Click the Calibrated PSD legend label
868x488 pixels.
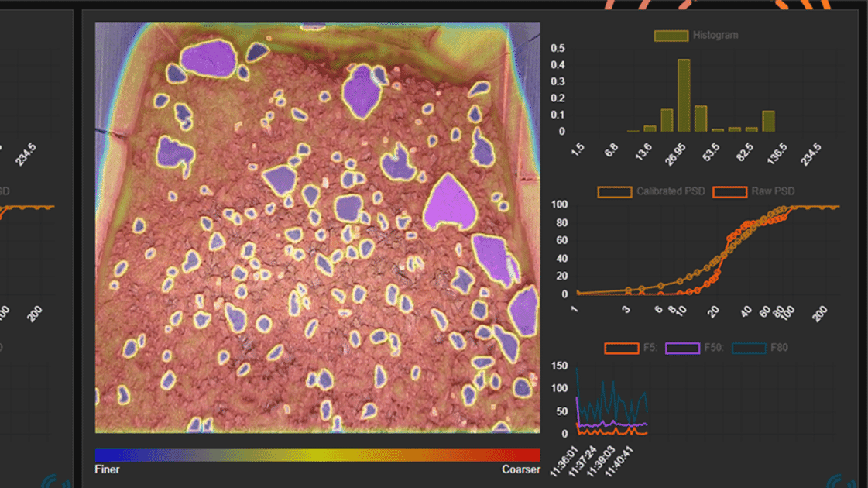coord(671,191)
